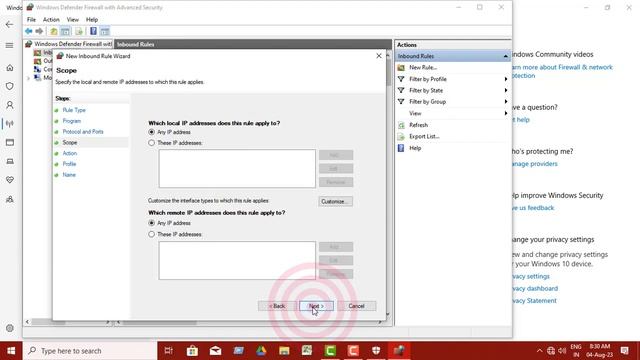Open Privacy dashboard link
The image size is (640, 360).
pyautogui.click(x=535, y=289)
